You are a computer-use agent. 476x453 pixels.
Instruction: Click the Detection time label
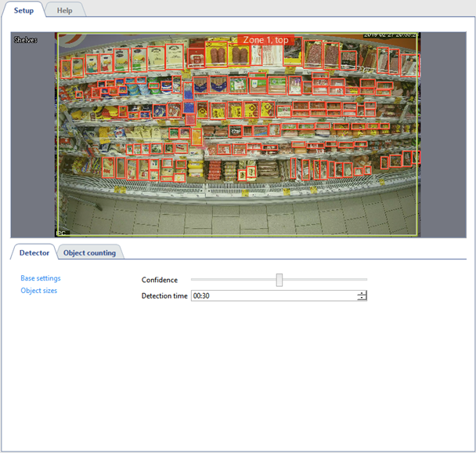pos(164,295)
